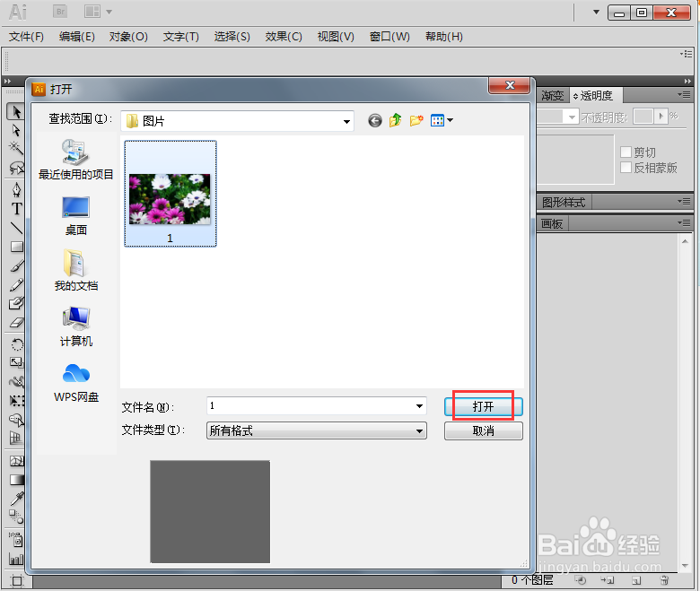Go to Desktop (桌面) location

point(76,216)
